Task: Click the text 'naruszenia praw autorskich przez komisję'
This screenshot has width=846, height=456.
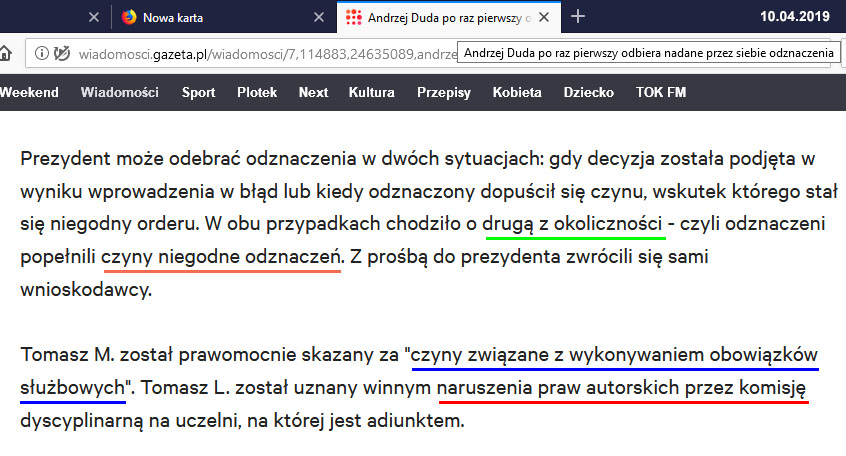Action: tap(622, 387)
